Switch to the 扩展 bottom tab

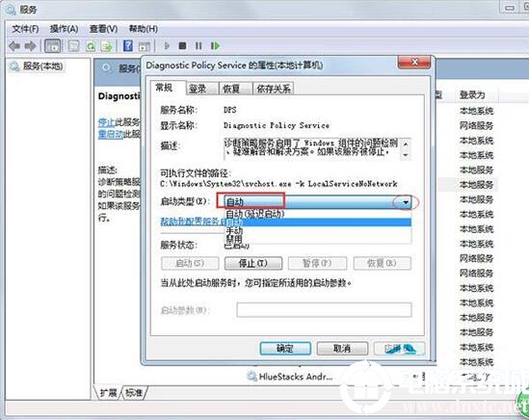point(108,393)
